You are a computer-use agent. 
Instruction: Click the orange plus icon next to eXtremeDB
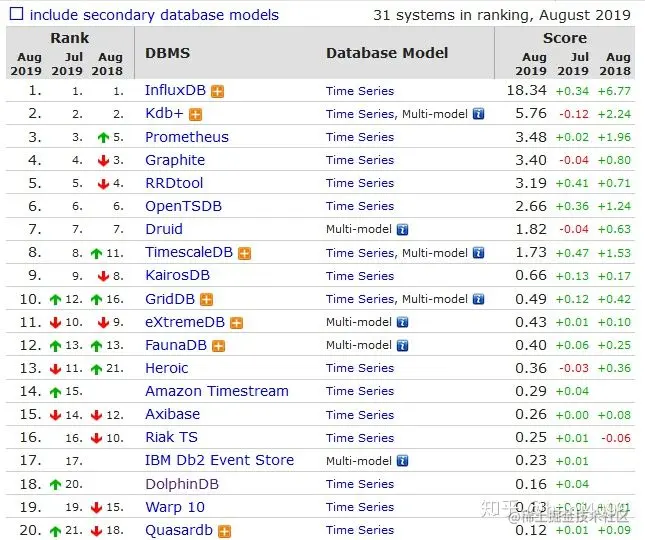(x=236, y=323)
